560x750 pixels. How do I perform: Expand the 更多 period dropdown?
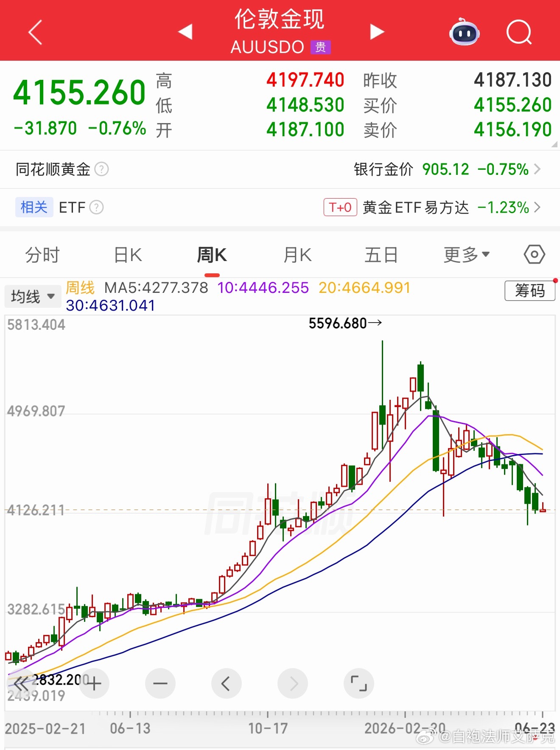[466, 255]
